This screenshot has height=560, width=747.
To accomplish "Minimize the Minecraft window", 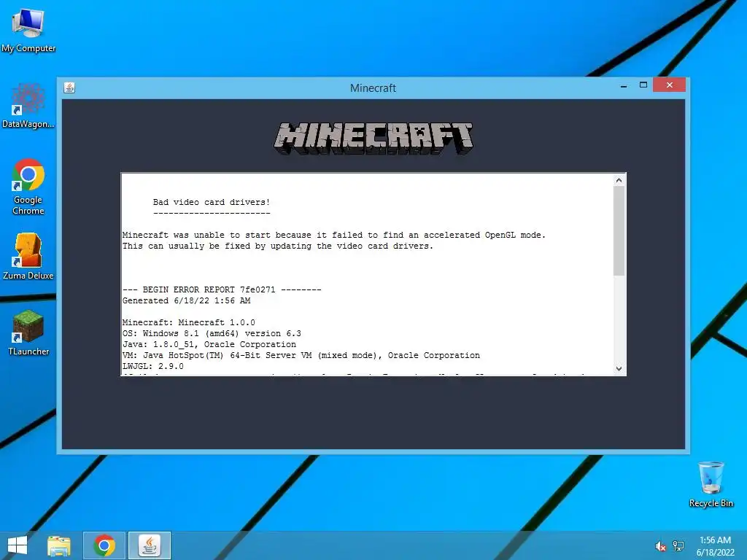I will pyautogui.click(x=624, y=85).
